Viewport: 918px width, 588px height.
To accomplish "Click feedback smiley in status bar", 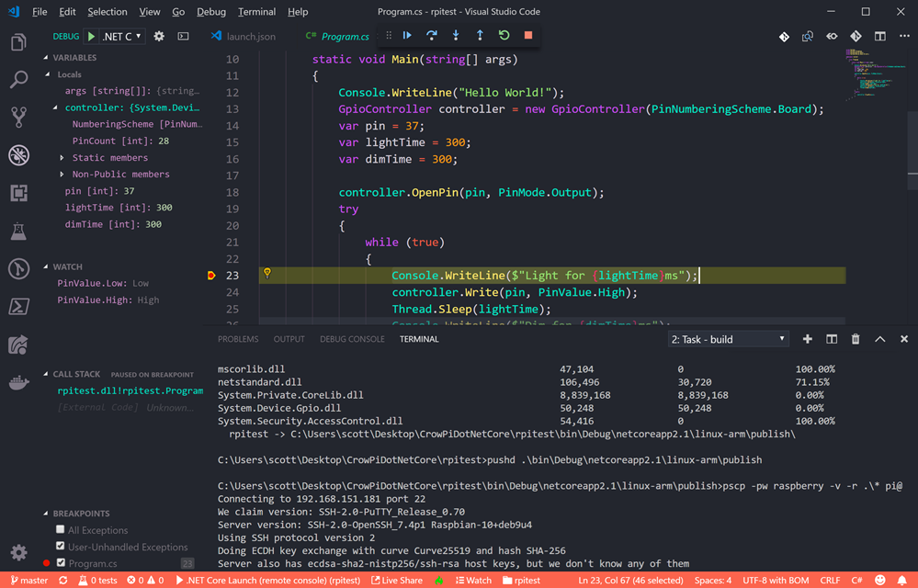I will (x=880, y=581).
